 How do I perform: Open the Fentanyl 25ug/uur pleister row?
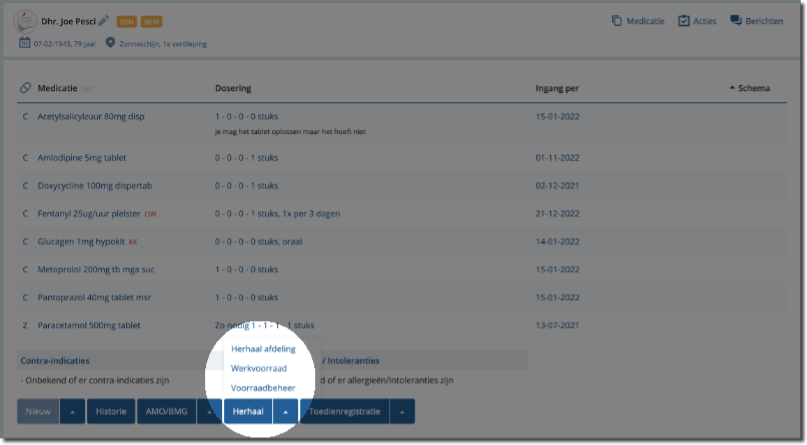[90, 213]
